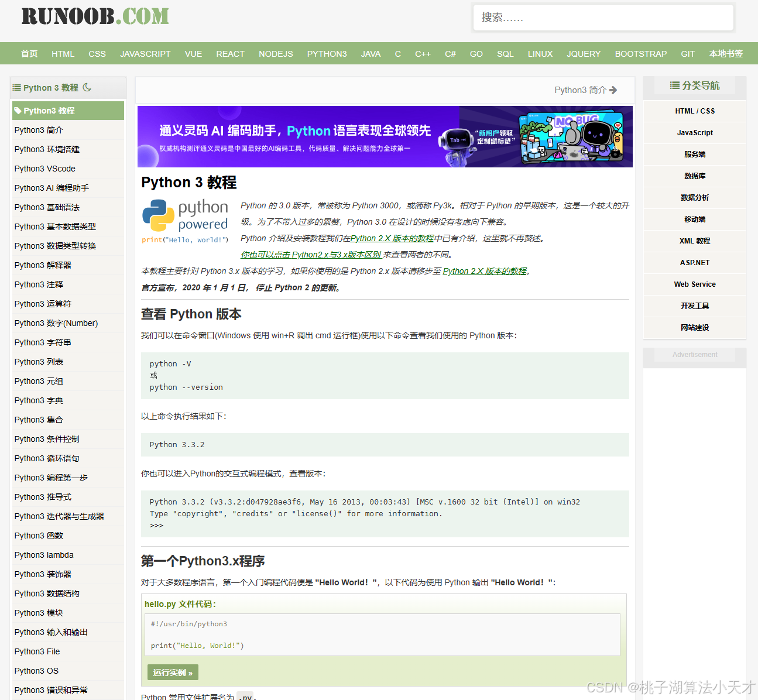758x700 pixels.
Task: Select the JQUERY nav item
Action: [583, 53]
